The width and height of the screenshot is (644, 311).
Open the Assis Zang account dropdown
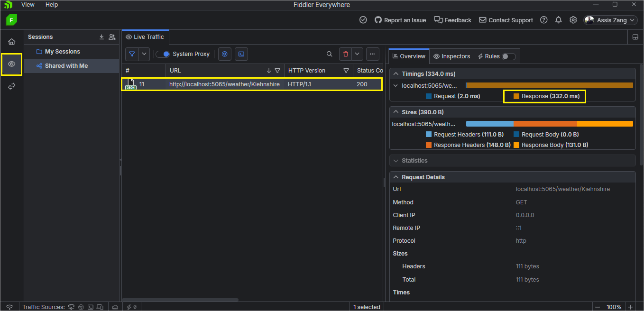[611, 20]
